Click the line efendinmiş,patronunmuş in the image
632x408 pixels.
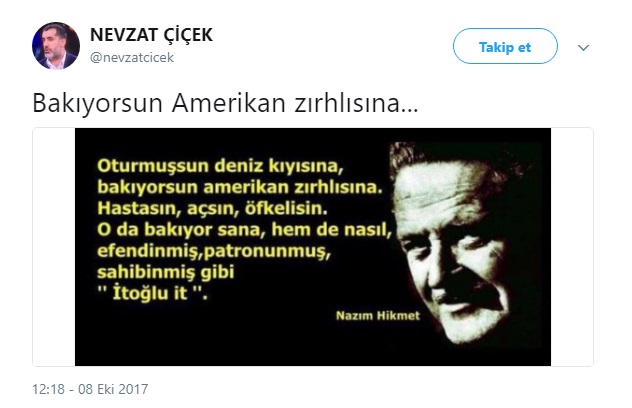[x=214, y=251]
